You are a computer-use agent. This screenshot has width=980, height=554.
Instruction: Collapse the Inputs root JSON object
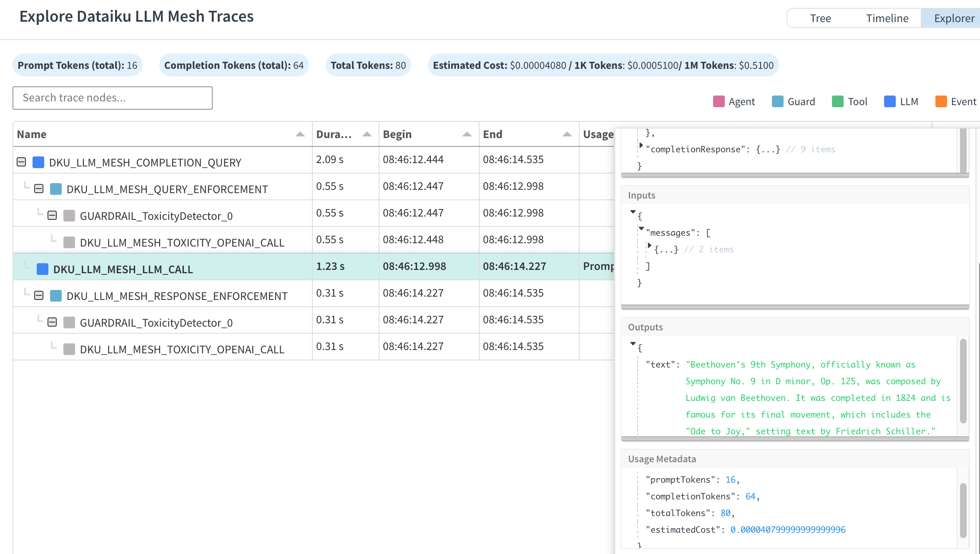[633, 212]
